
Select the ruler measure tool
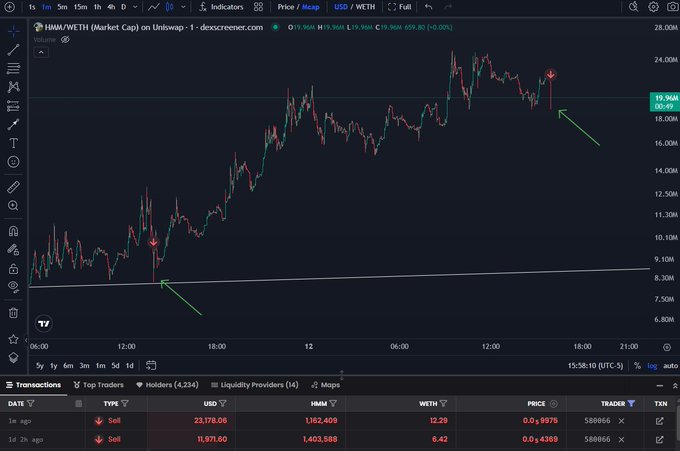tap(13, 187)
